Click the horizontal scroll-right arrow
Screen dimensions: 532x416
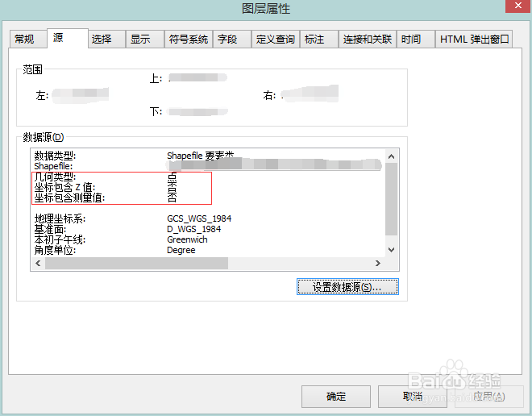(x=377, y=264)
